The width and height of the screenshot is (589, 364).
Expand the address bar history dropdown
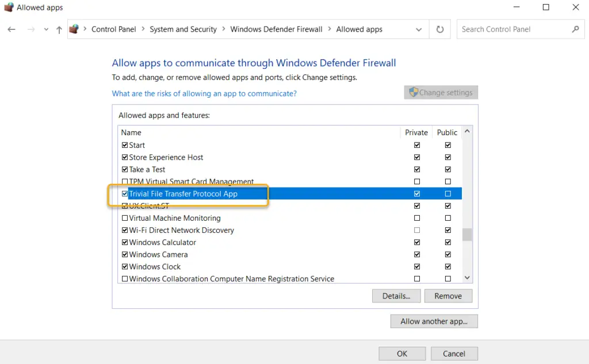coord(419,29)
